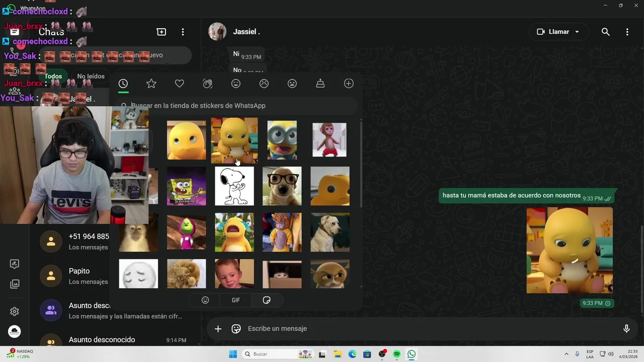Image resolution: width=644 pixels, height=362 pixels.
Task: Switch picker to the stickers tab
Action: coord(267,300)
